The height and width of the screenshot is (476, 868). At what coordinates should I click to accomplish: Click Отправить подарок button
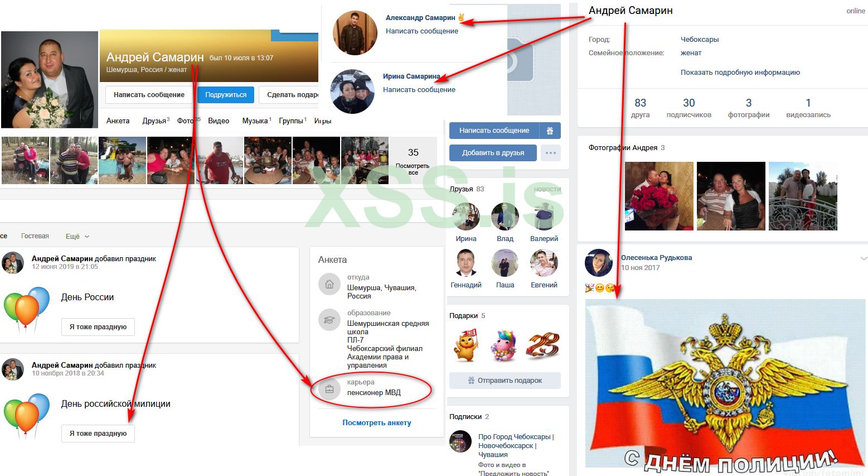505,380
